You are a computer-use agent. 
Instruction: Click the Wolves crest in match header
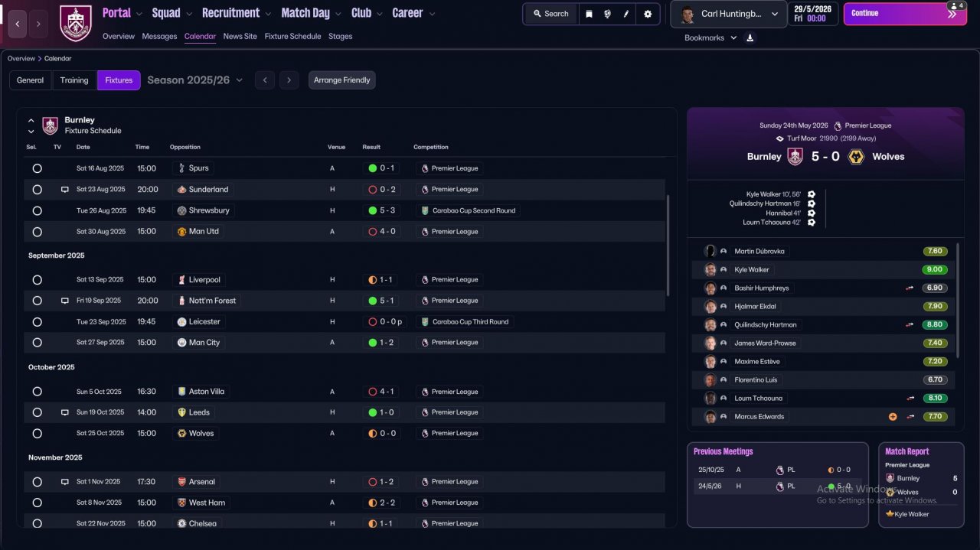click(x=857, y=157)
